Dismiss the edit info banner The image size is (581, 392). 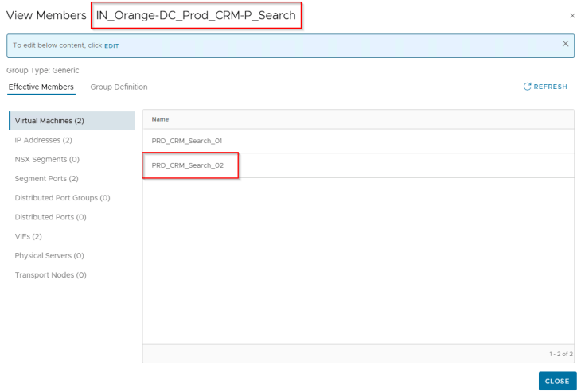pyautogui.click(x=565, y=44)
